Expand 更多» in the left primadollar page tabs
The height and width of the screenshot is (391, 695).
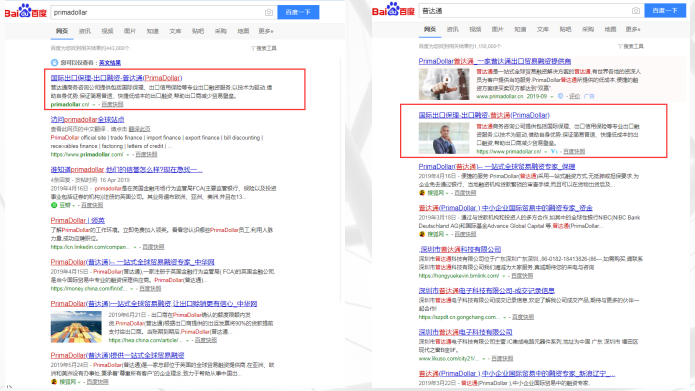point(266,31)
